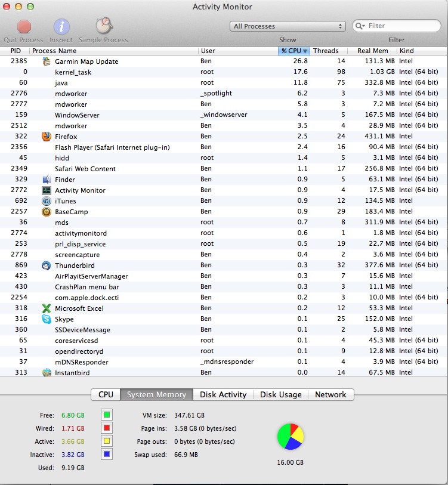Click the _spotlight user cell

(216, 94)
